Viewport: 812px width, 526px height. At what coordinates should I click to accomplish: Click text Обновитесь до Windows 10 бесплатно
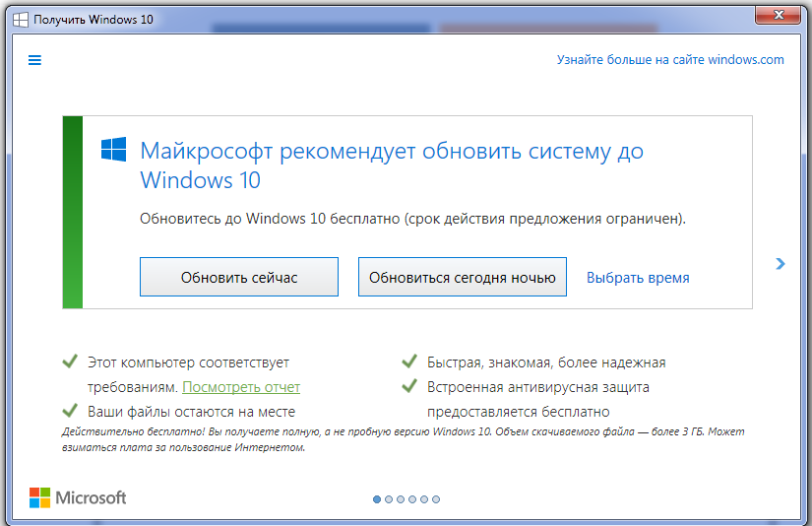[412, 219]
